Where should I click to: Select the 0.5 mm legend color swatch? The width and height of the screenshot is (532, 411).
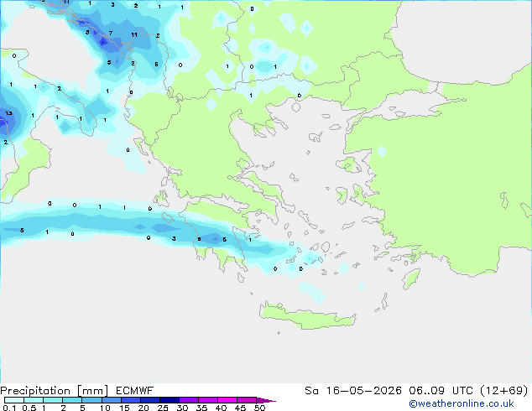tap(34, 400)
